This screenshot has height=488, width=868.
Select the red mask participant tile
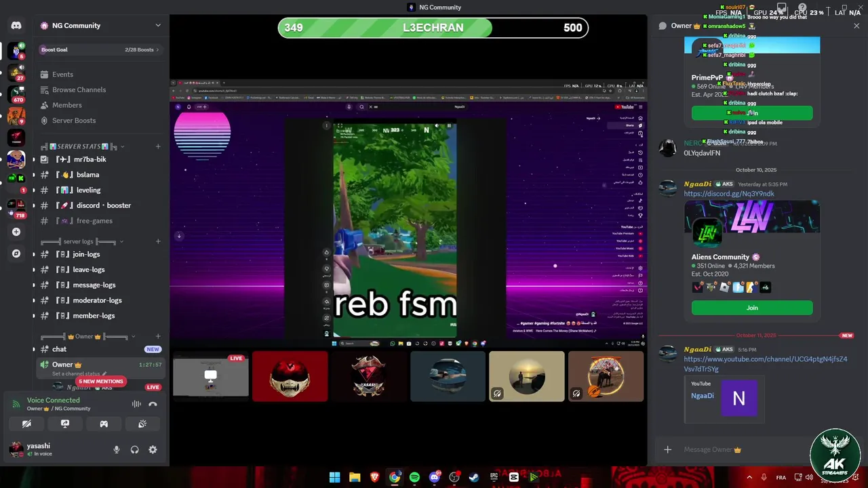[x=290, y=376]
